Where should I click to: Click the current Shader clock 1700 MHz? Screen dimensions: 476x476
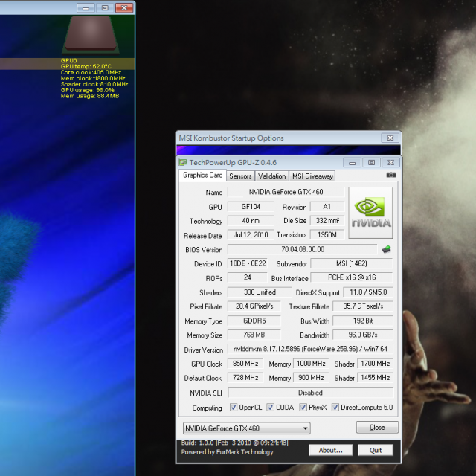click(375, 364)
